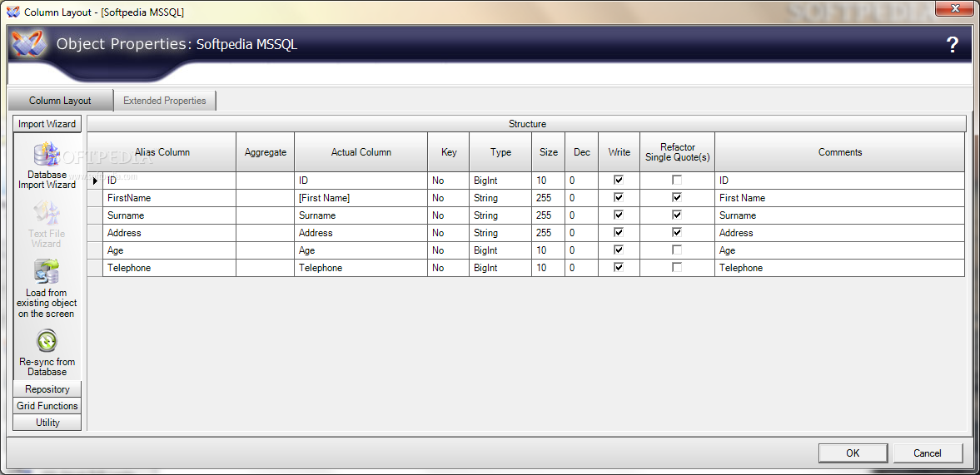The image size is (980, 475).
Task: Click the Write column header
Action: click(619, 151)
